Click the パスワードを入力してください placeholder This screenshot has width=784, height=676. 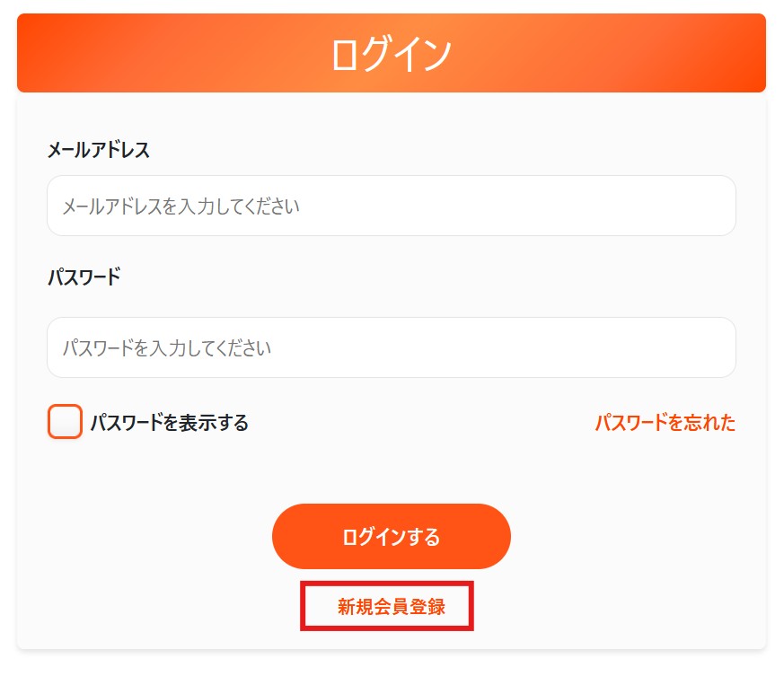pyautogui.click(x=167, y=347)
